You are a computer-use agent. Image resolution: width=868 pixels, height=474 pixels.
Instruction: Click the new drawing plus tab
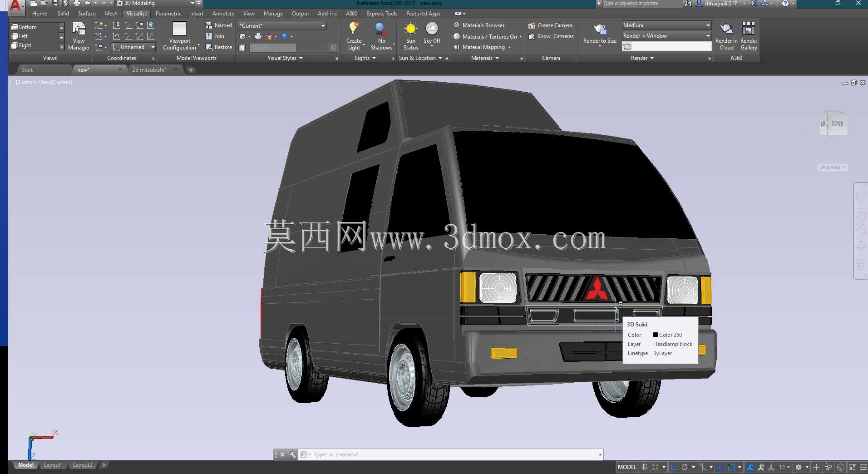(191, 70)
